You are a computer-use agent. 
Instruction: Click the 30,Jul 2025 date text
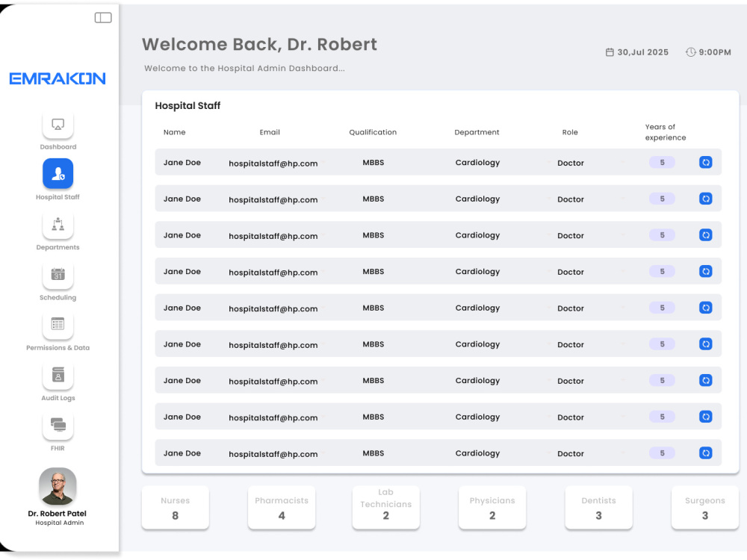point(643,52)
